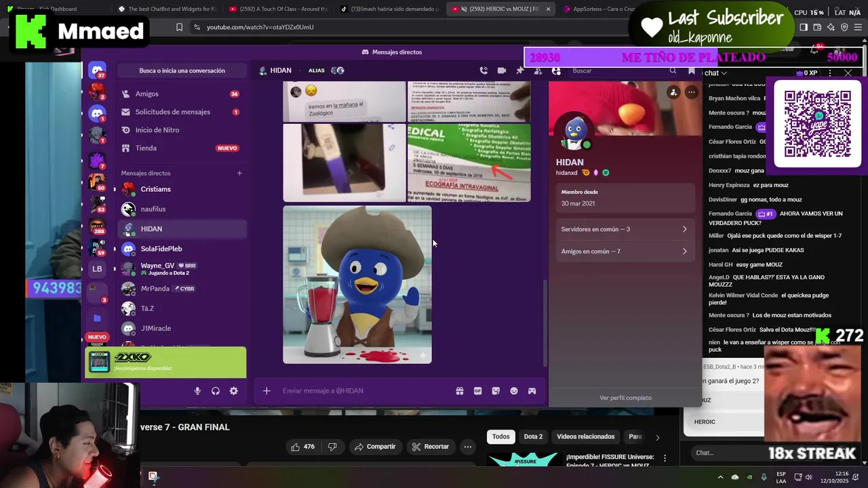Screen dimensions: 868x488
Task: Open the J1Miracle direct message
Action: pos(182,328)
